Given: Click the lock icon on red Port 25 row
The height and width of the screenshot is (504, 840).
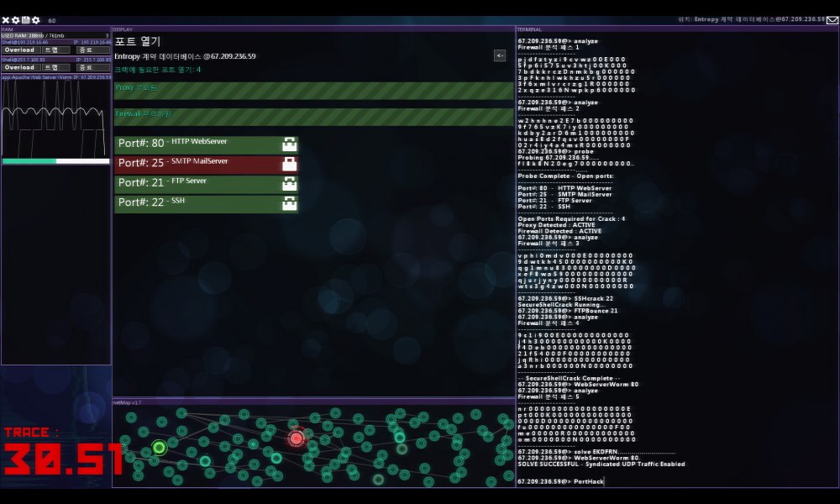Looking at the screenshot, I should click(x=289, y=164).
